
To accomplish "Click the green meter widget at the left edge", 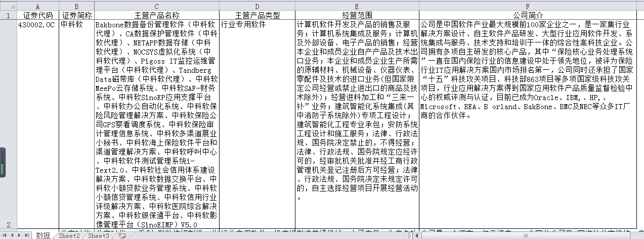I will click(x=3, y=162).
